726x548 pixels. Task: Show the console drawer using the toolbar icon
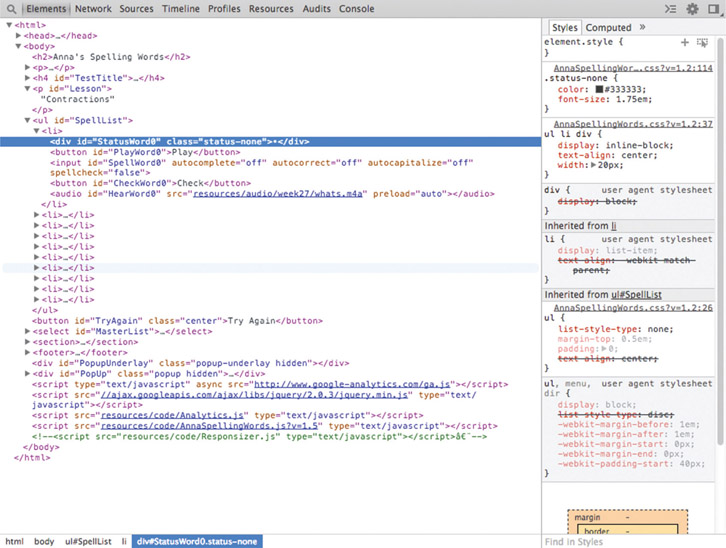coord(668,9)
